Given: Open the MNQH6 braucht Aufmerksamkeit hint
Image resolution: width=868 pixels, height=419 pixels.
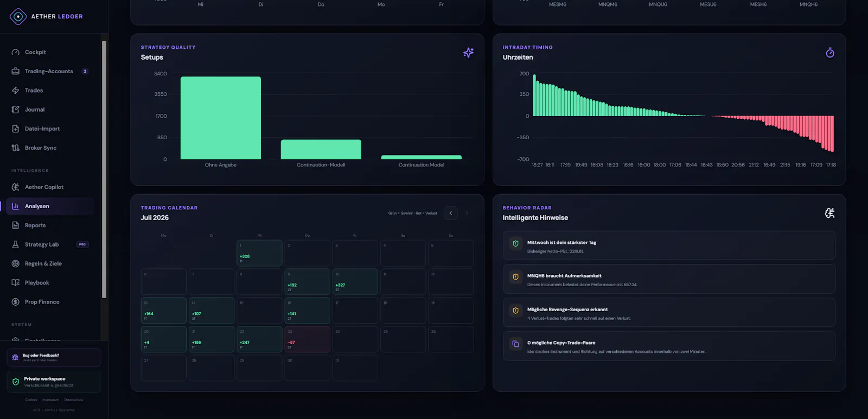Looking at the screenshot, I should (669, 279).
